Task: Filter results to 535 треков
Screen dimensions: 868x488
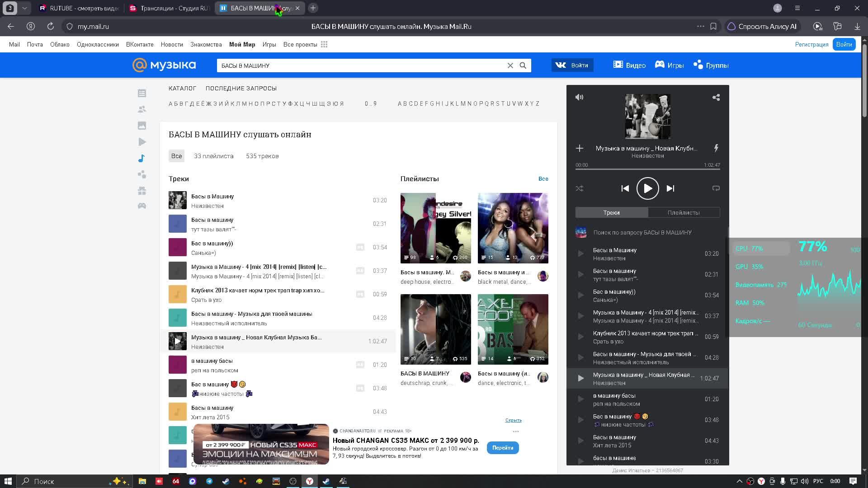Action: pos(262,156)
